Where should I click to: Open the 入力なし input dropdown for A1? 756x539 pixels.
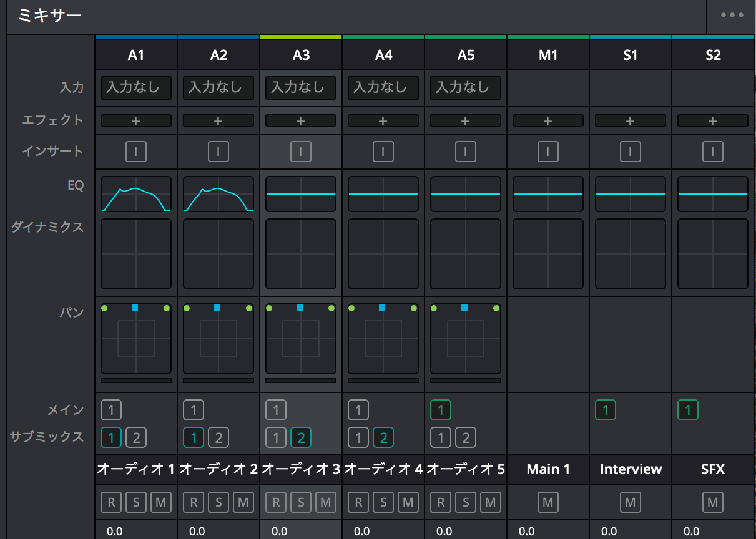(135, 88)
